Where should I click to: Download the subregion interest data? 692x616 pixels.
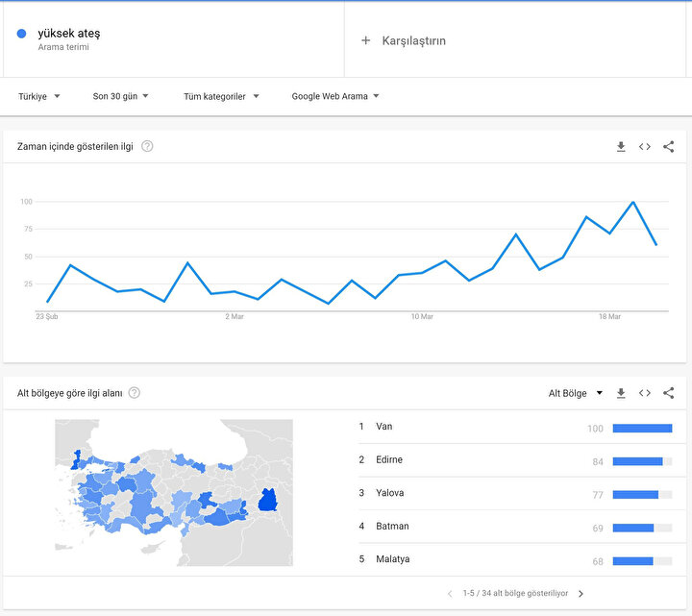click(621, 393)
